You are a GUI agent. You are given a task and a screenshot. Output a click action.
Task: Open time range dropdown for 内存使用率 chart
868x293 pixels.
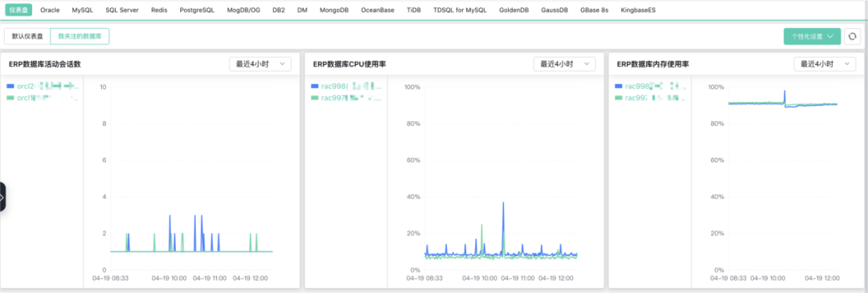coord(825,64)
